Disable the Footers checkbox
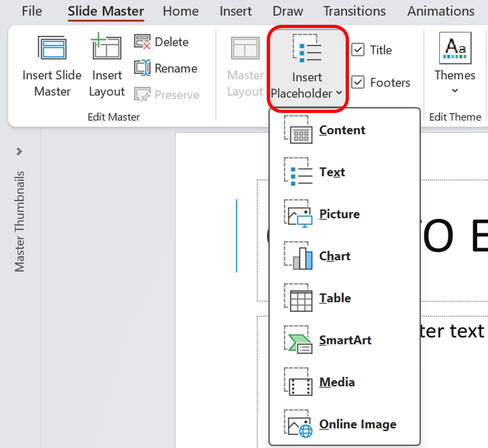 pos(358,83)
